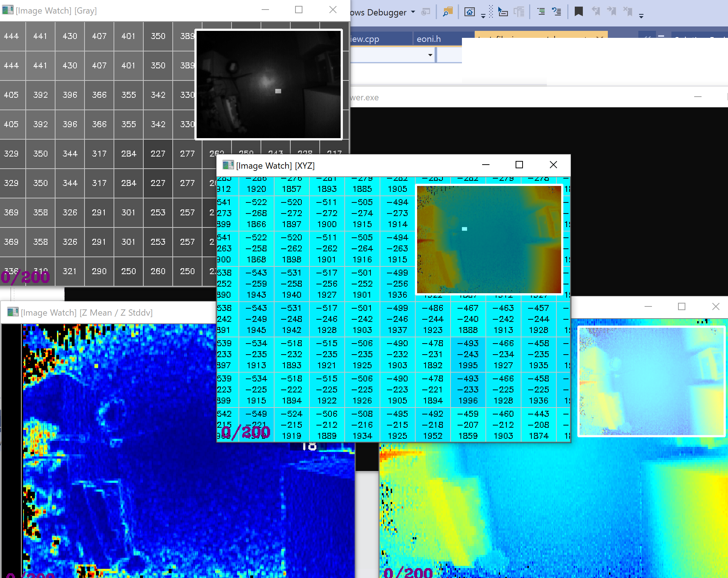
Task: Clear all bookmarks in the document
Action: point(628,11)
